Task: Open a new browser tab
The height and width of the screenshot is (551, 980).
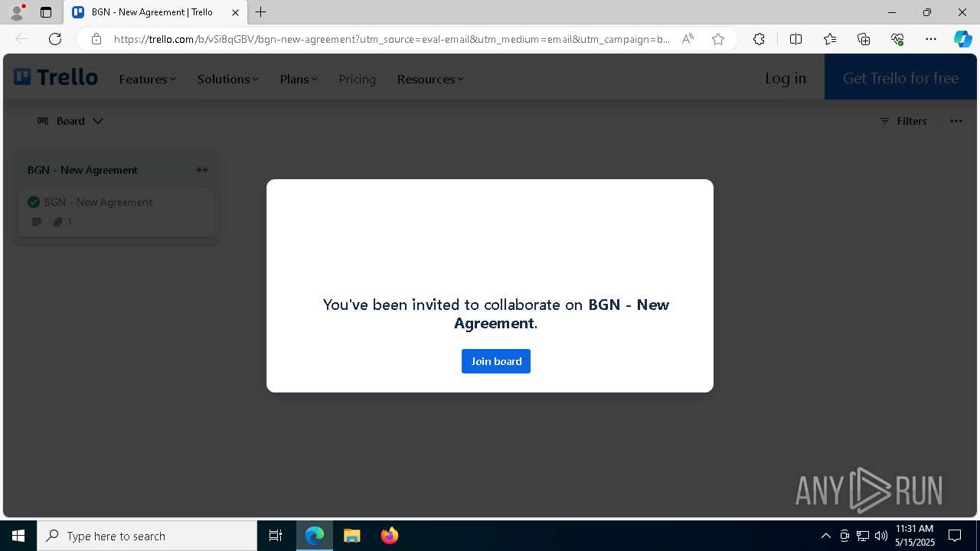Action: coord(261,12)
